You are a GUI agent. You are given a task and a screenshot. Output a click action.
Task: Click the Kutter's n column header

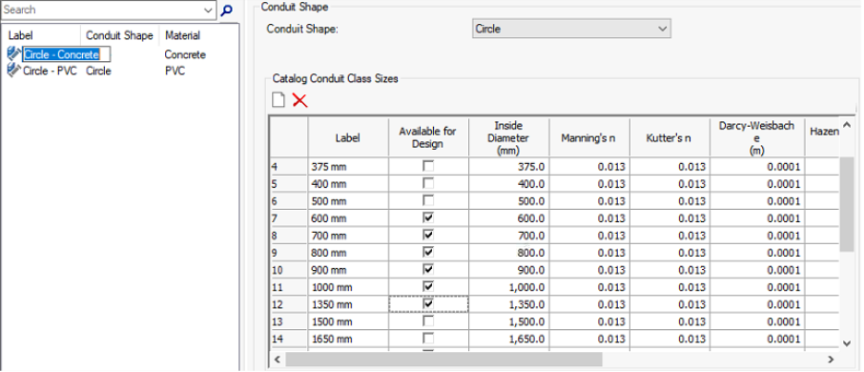(x=669, y=138)
